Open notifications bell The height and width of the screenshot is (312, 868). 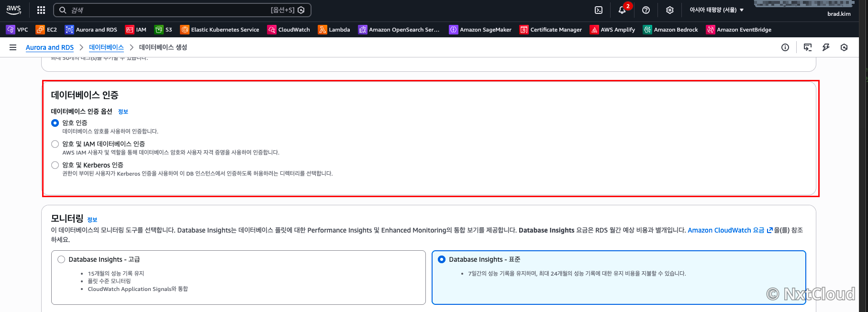coord(622,10)
